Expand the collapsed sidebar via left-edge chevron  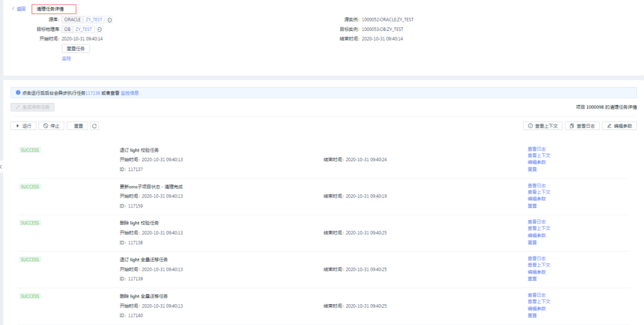point(1,167)
